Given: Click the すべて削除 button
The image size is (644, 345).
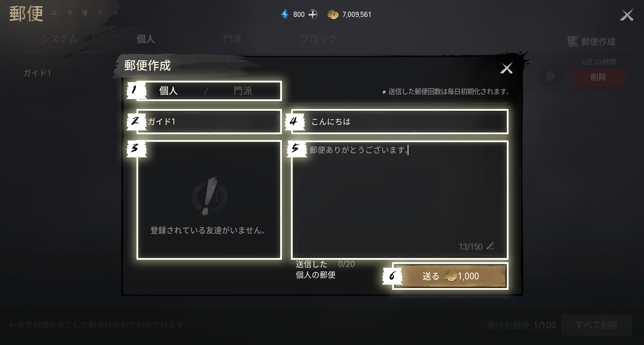Looking at the screenshot, I should tap(597, 325).
